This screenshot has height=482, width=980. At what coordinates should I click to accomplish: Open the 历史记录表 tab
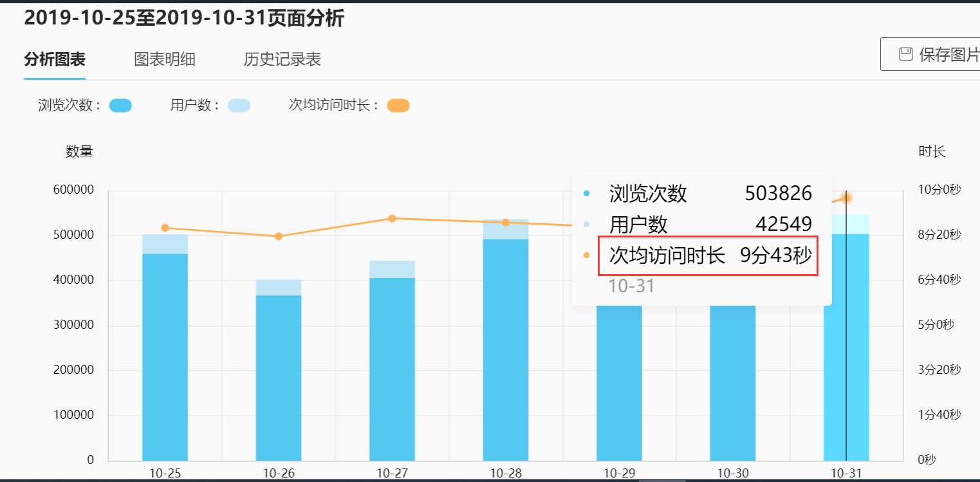click(282, 60)
